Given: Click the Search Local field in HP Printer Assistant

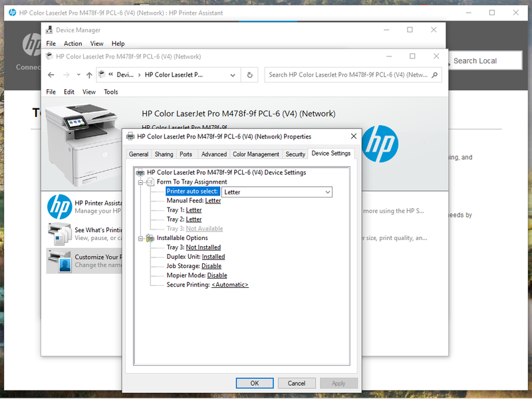Looking at the screenshot, I should [x=485, y=61].
